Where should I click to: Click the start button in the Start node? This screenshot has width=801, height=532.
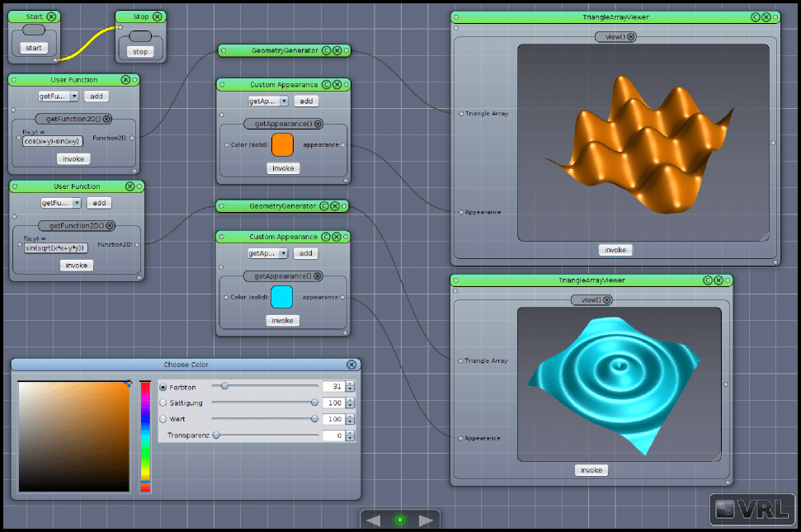(x=34, y=49)
